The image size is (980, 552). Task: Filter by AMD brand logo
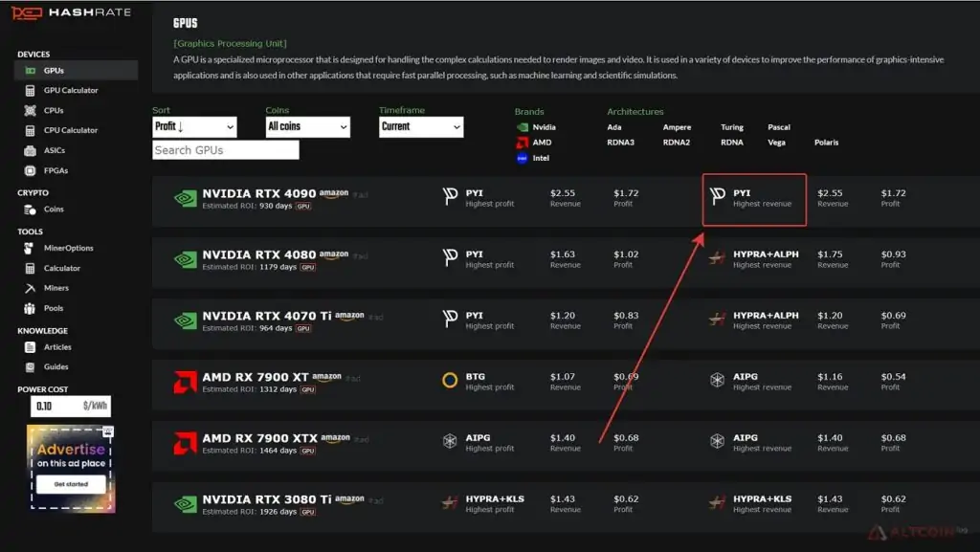click(x=523, y=143)
